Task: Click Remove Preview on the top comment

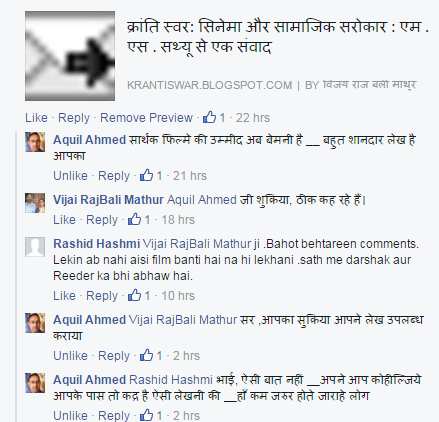Action: (146, 118)
